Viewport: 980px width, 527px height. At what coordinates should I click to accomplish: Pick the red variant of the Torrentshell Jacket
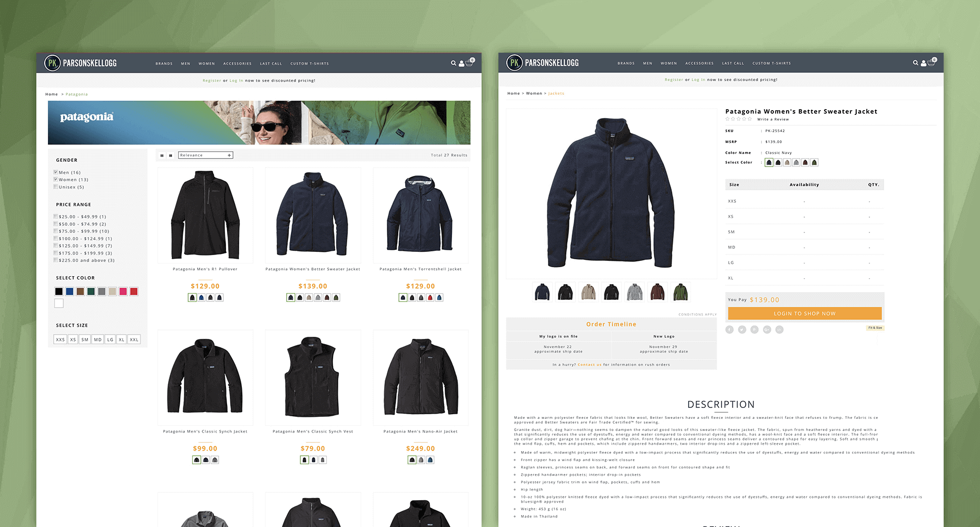[430, 298]
